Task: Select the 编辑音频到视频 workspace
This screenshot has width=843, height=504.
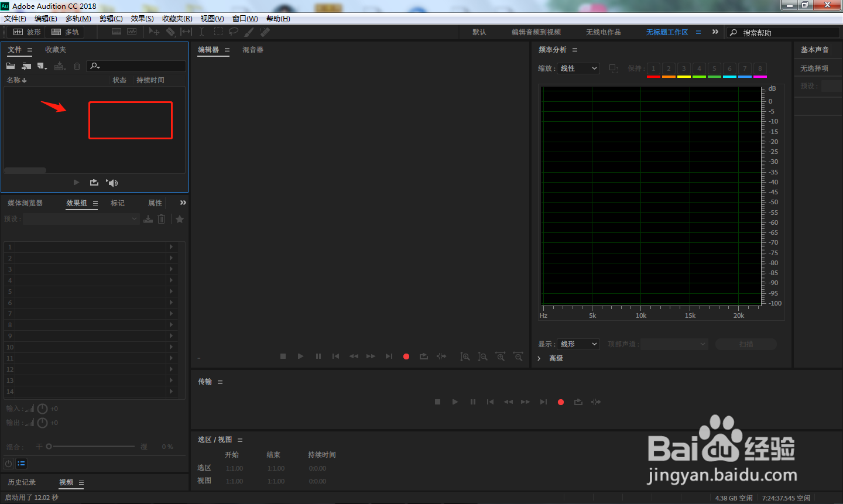Action: [x=536, y=32]
